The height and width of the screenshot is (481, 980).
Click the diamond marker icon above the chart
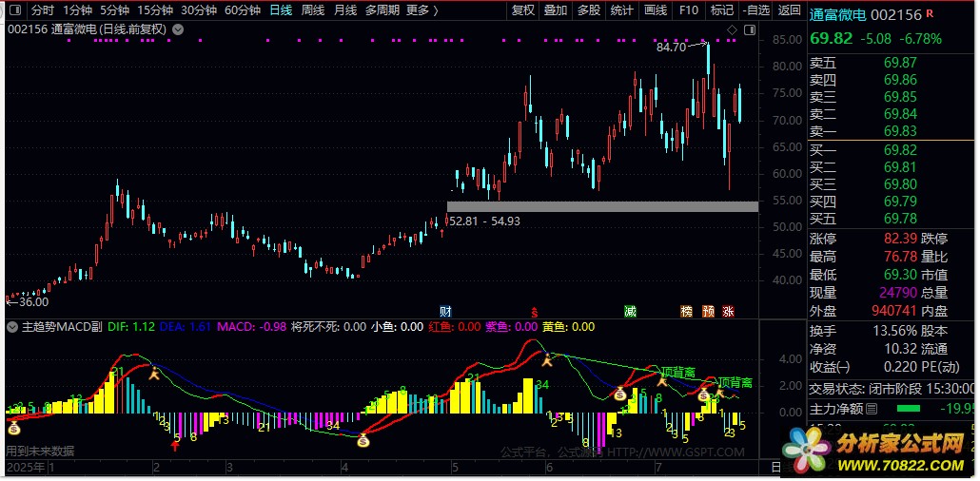click(x=733, y=30)
